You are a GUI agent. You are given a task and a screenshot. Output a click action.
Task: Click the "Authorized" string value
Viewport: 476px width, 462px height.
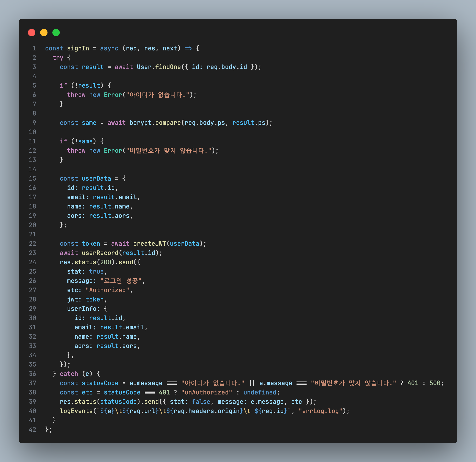point(107,290)
